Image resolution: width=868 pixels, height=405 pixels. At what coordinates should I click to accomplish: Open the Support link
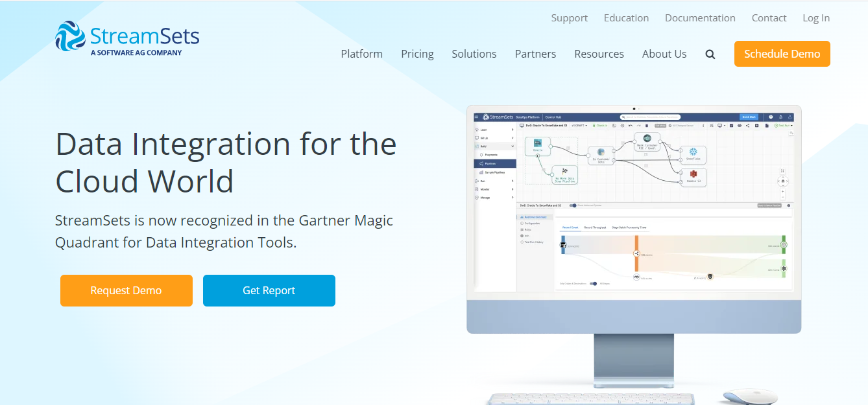point(570,18)
